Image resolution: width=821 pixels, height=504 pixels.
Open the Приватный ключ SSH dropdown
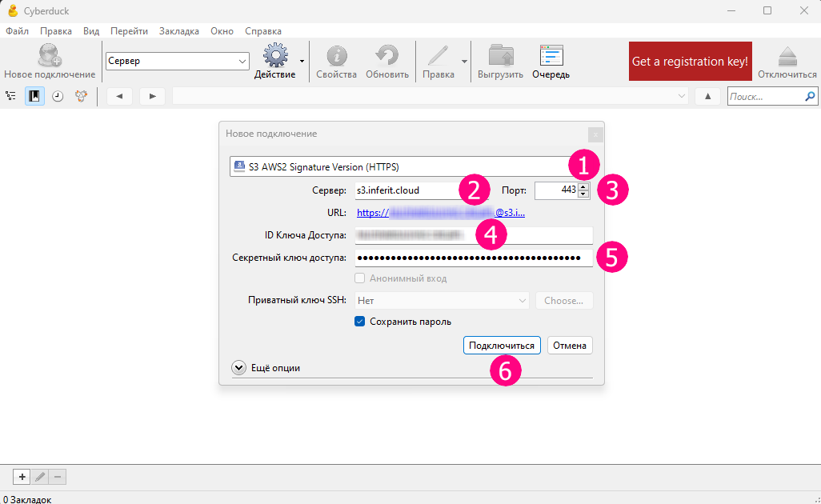442,301
